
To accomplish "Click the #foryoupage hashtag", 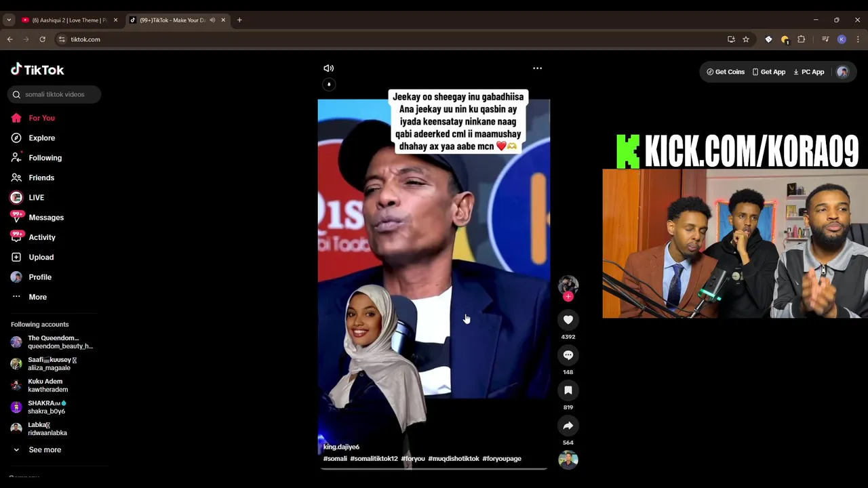I will click(502, 459).
